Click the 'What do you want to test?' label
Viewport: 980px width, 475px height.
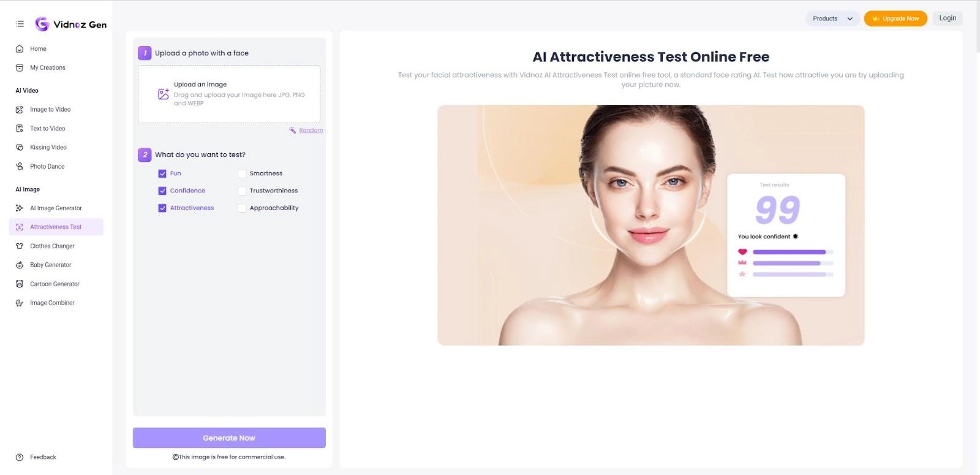[200, 155]
